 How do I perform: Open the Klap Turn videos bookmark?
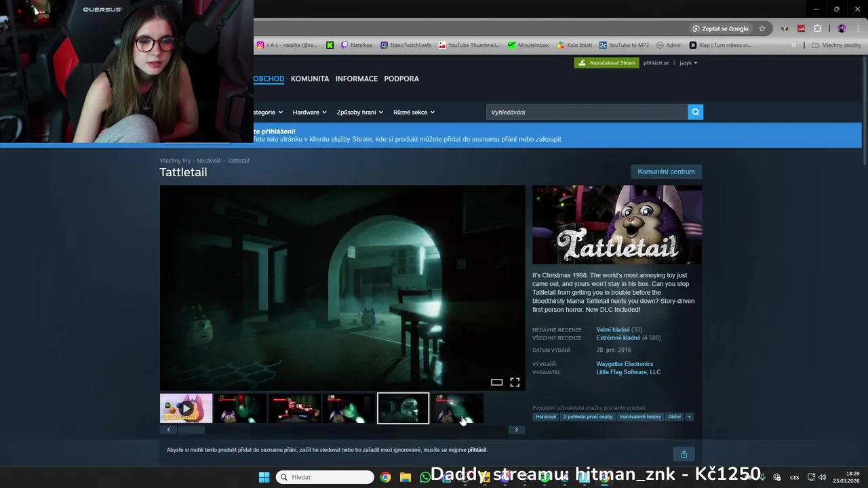click(721, 45)
